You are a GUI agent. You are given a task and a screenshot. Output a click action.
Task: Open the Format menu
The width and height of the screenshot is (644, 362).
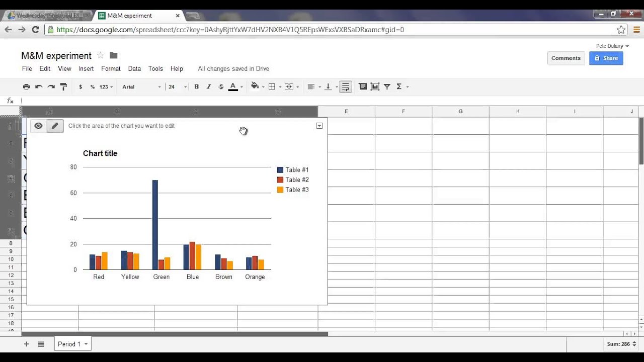pyautogui.click(x=111, y=68)
